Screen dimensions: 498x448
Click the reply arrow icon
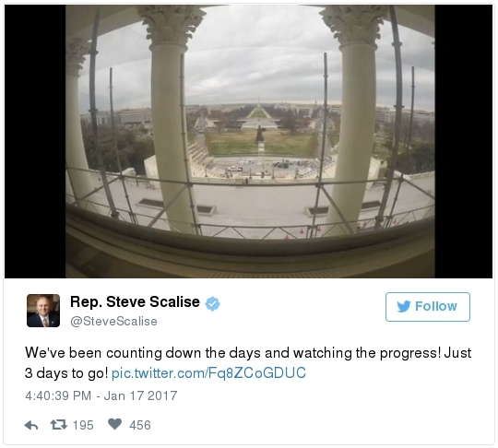[x=31, y=425]
